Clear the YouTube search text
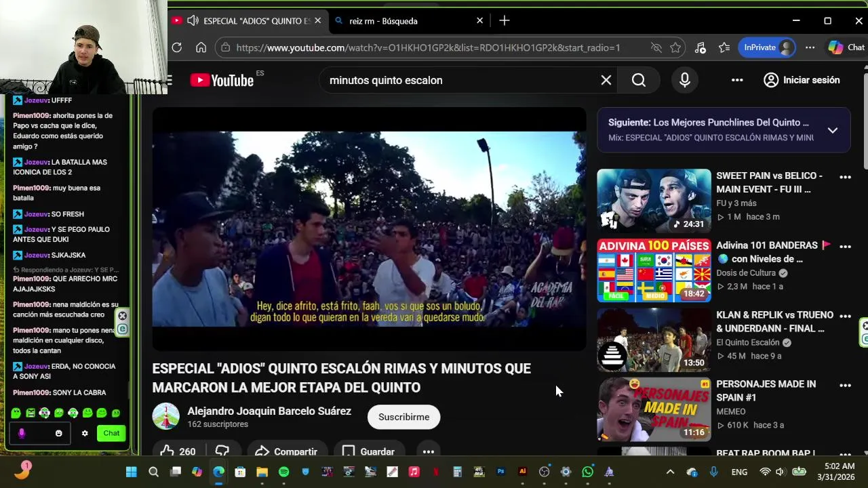The height and width of the screenshot is (488, 868). (x=606, y=80)
